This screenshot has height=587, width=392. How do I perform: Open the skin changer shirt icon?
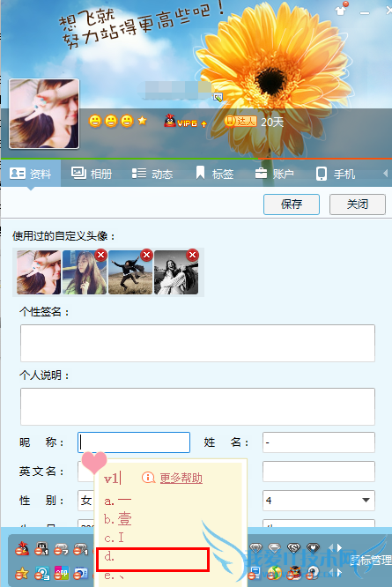click(x=342, y=9)
